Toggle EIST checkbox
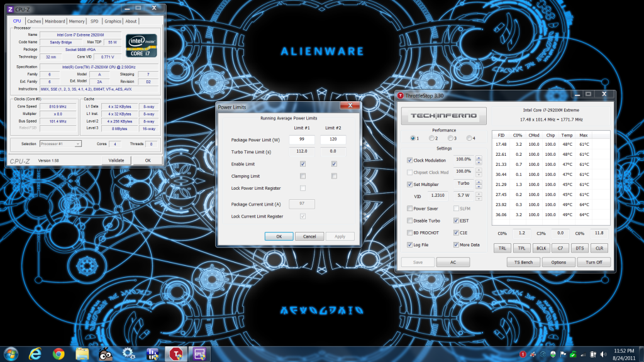Viewport: 644px width, 362px height. [x=456, y=221]
